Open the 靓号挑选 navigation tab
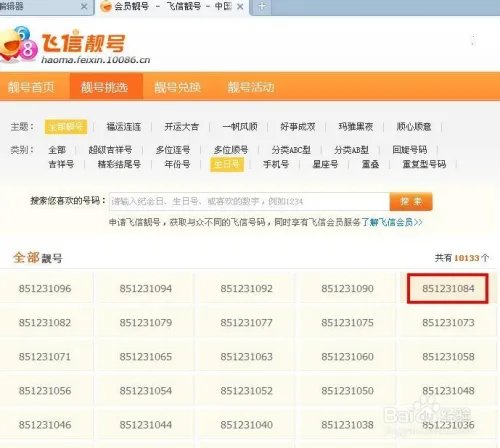Viewport: 500px width, 448px height. pos(105,87)
